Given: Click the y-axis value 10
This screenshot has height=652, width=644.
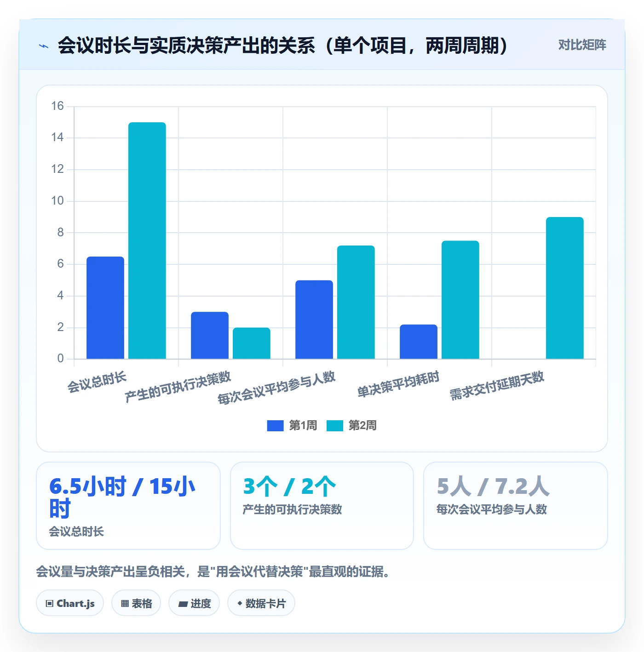Looking at the screenshot, I should [x=57, y=201].
